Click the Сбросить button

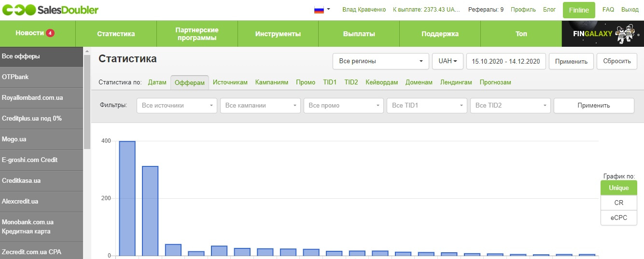617,61
